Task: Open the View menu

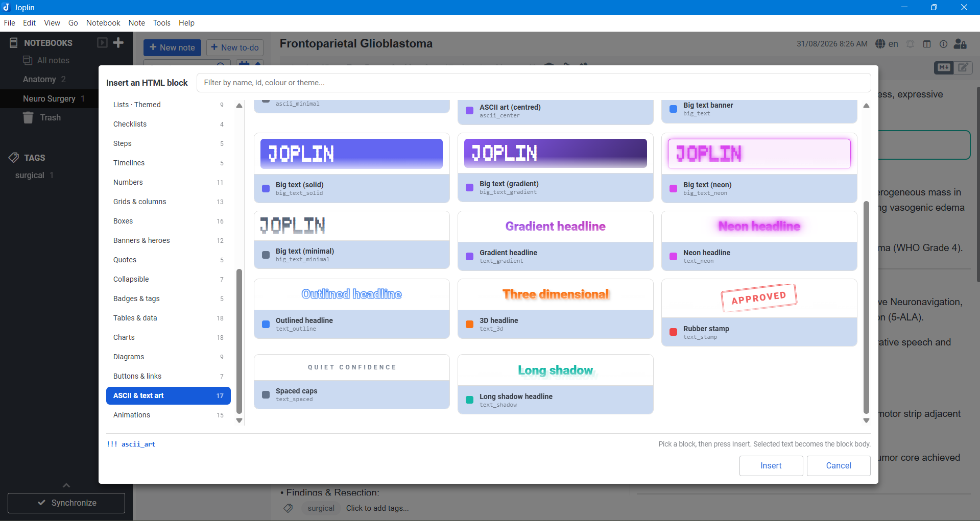Action: tap(52, 23)
